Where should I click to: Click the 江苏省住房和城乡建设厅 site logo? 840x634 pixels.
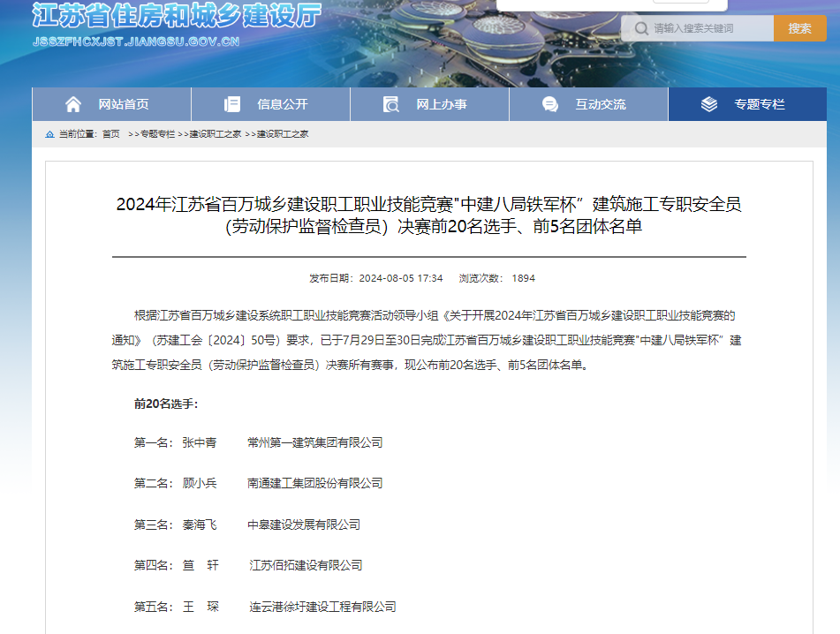177,15
